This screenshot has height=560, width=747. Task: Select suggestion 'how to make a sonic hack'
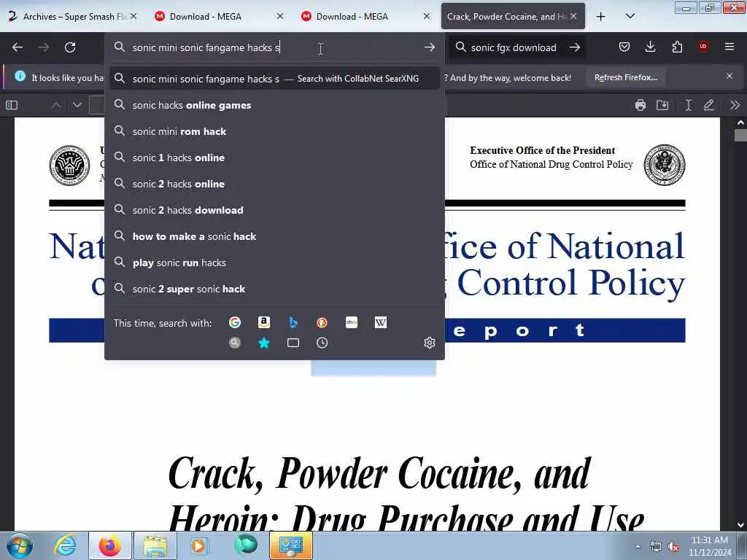pyautogui.click(x=274, y=236)
